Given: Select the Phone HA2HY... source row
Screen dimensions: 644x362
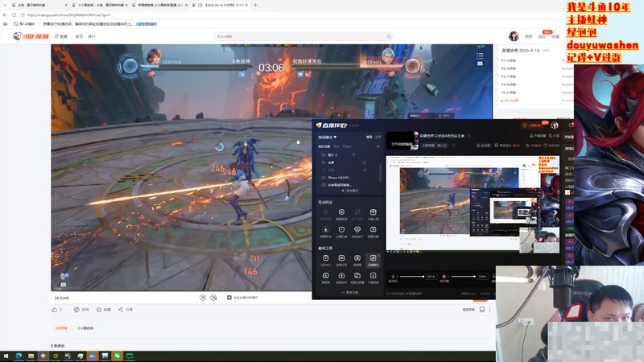Looking at the screenshot, I should coord(349,177).
